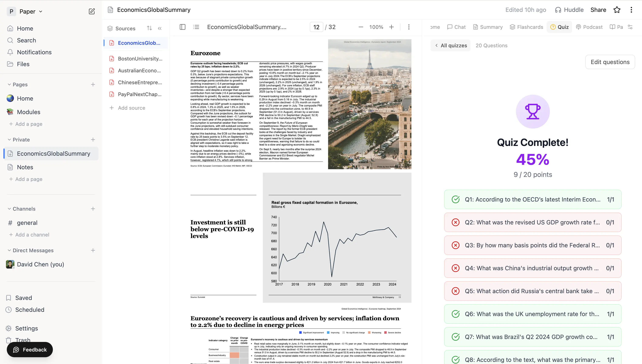Open PDF viewer more options menu
Viewport: 642px width, 364px height.
pos(409,27)
